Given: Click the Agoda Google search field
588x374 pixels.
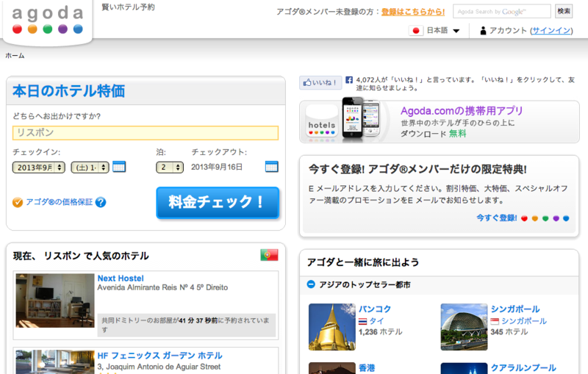Looking at the screenshot, I should (x=502, y=11).
